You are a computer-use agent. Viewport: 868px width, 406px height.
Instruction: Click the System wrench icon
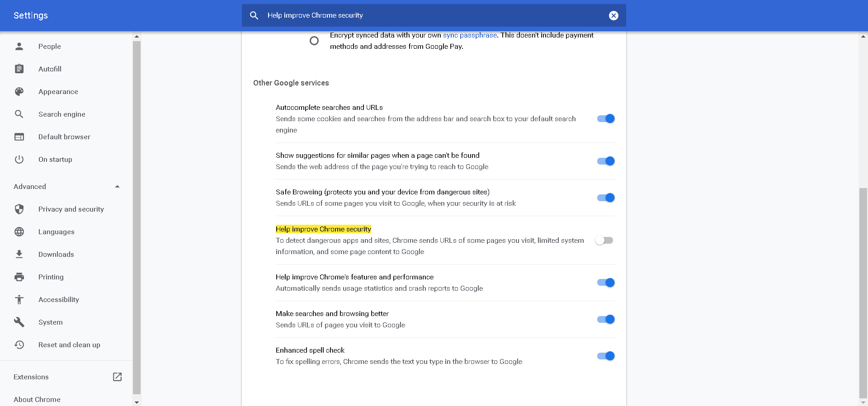coord(19,322)
